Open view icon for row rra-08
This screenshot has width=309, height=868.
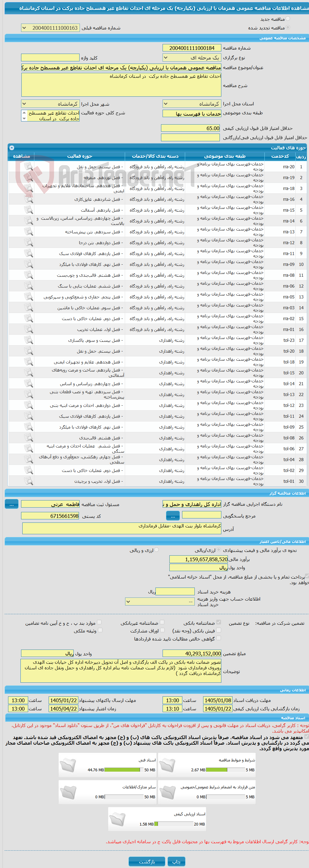coord(28,275)
